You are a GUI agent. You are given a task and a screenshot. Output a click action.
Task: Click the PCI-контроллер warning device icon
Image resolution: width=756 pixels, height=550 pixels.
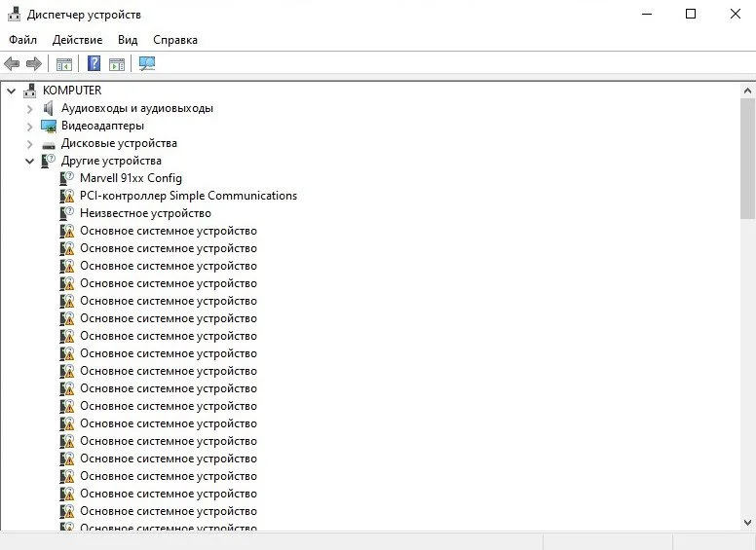[67, 196]
